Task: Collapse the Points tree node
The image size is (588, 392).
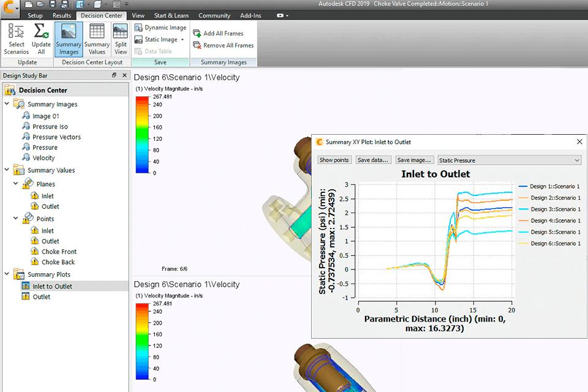Action: 16,218
